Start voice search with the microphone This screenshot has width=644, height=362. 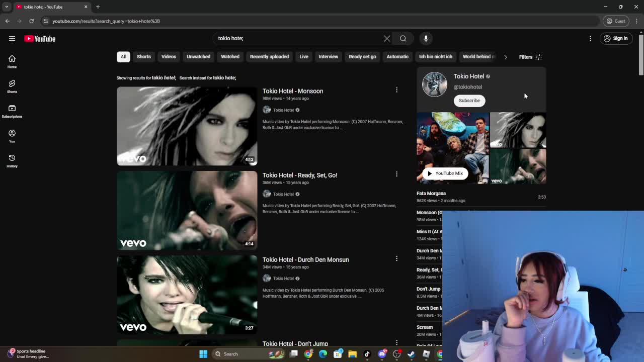426,38
